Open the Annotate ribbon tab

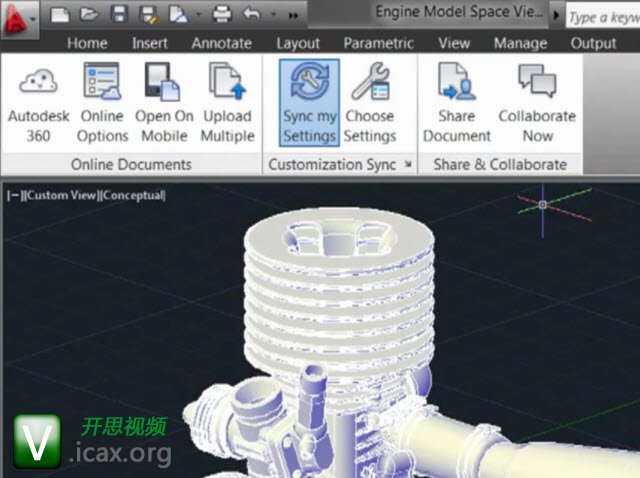(x=222, y=43)
